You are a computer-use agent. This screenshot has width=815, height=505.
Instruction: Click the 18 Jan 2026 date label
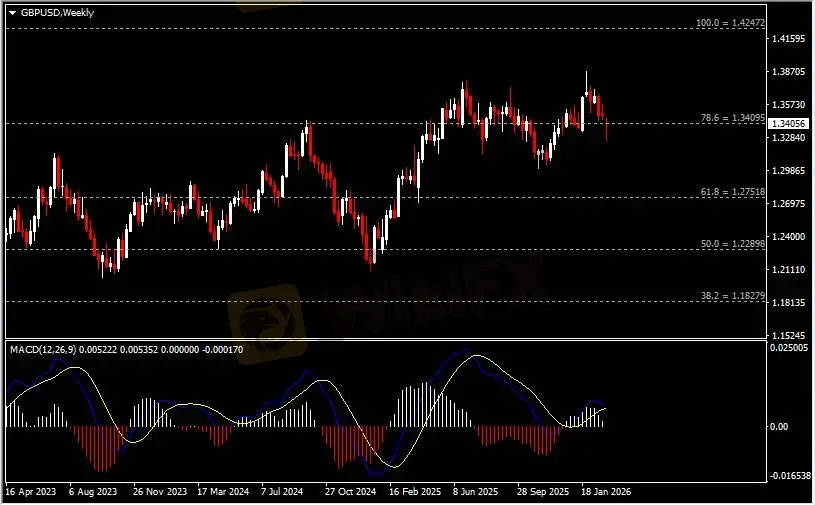tap(607, 493)
